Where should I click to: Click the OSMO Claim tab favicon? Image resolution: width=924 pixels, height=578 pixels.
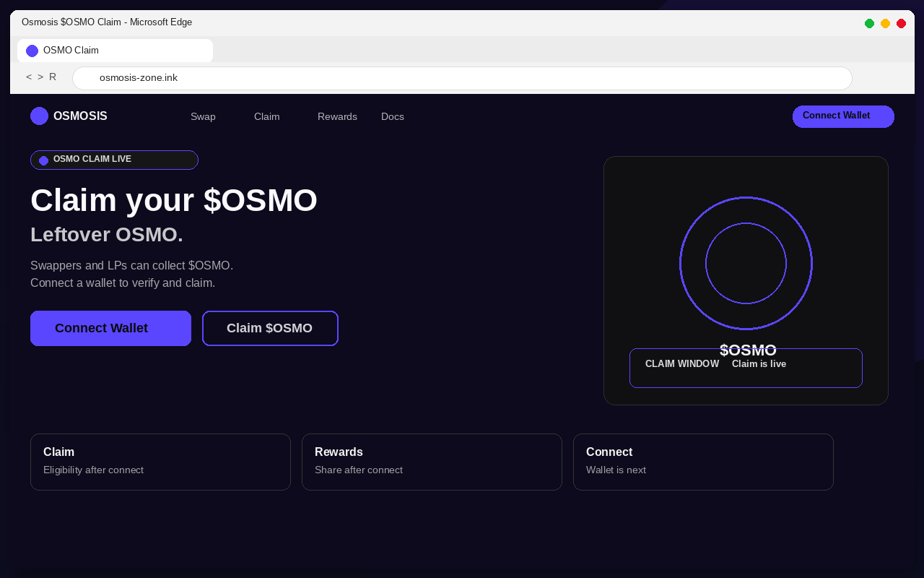pos(32,51)
